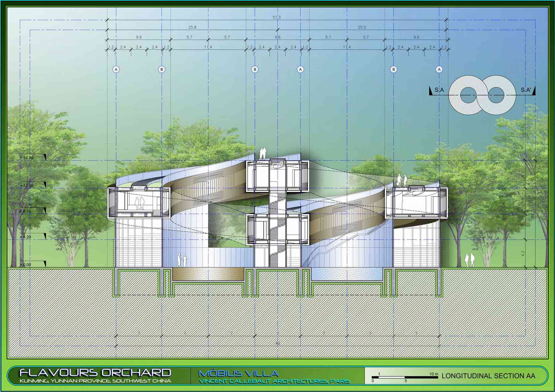The height and width of the screenshot is (392, 555).
Task: Click the leftmost grid bubble A
Action: (x=116, y=69)
